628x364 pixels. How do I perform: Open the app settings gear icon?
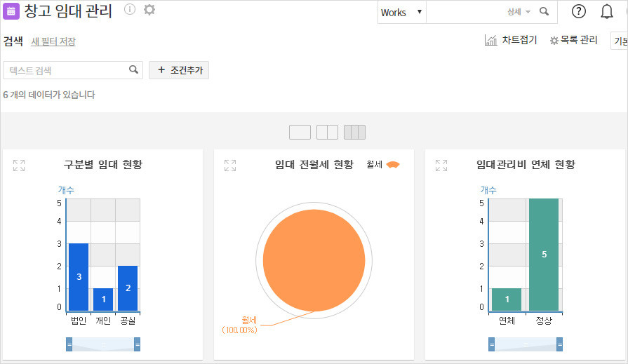pos(149,9)
